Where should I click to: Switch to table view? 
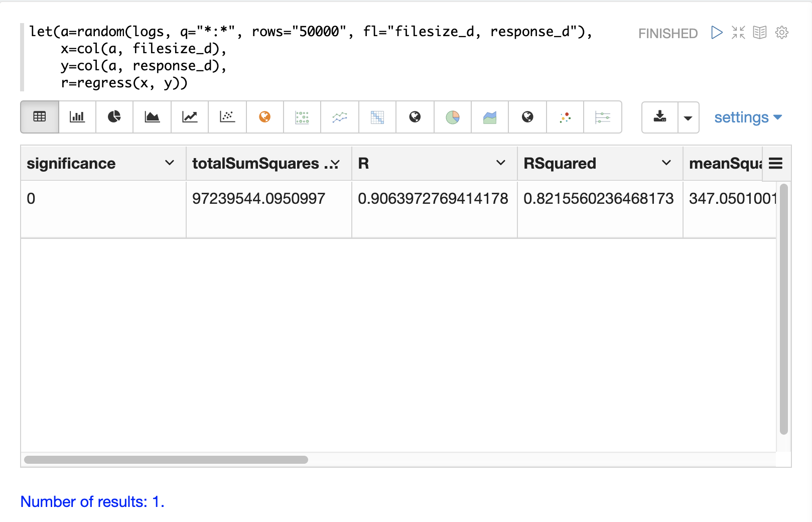(40, 117)
